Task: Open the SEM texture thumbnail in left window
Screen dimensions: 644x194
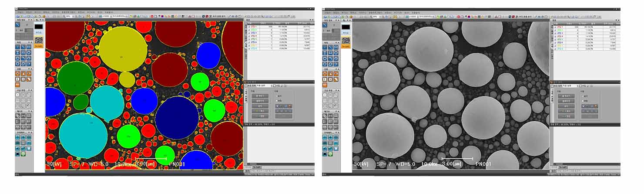Action: (x=39, y=40)
